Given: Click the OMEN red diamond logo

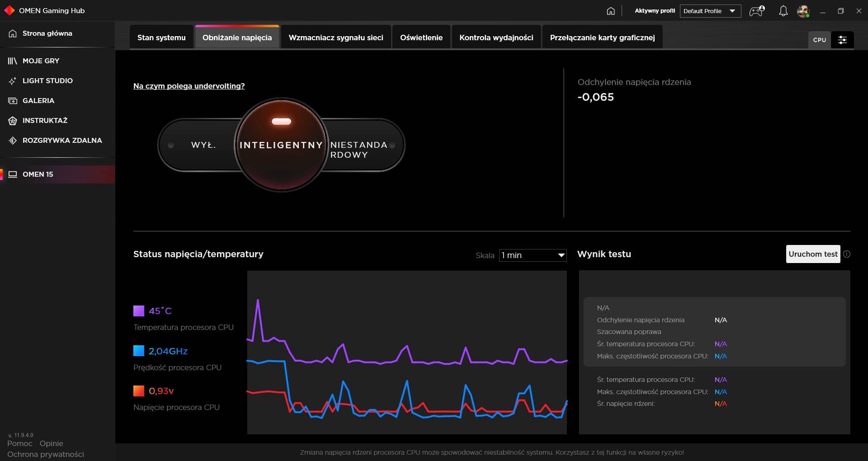Looking at the screenshot, I should [9, 10].
